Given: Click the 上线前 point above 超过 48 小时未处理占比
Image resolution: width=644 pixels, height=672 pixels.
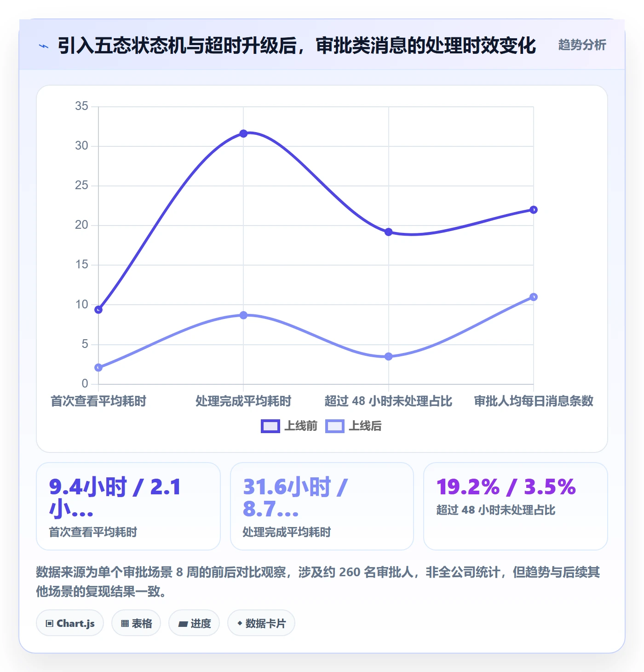Looking at the screenshot, I should pyautogui.click(x=389, y=232).
